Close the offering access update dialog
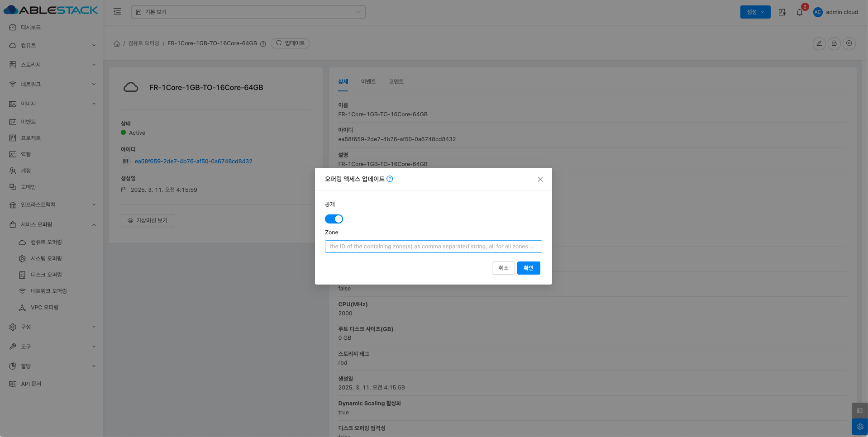 pyautogui.click(x=540, y=179)
